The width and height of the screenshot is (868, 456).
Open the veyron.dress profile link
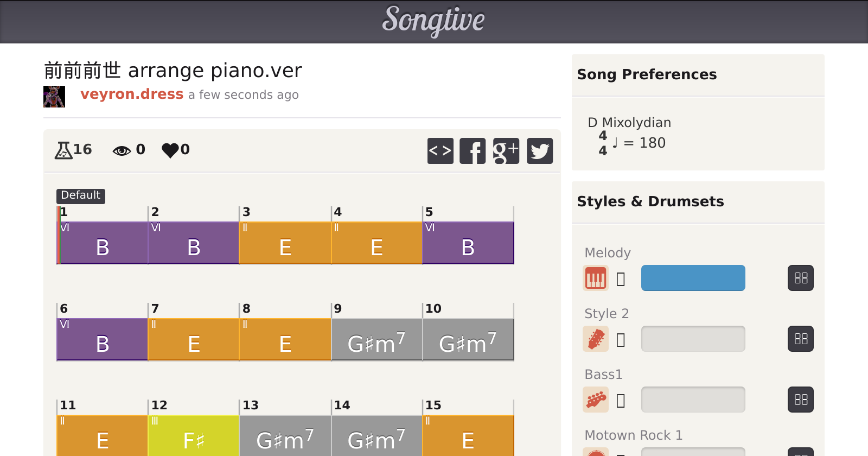[x=132, y=94]
